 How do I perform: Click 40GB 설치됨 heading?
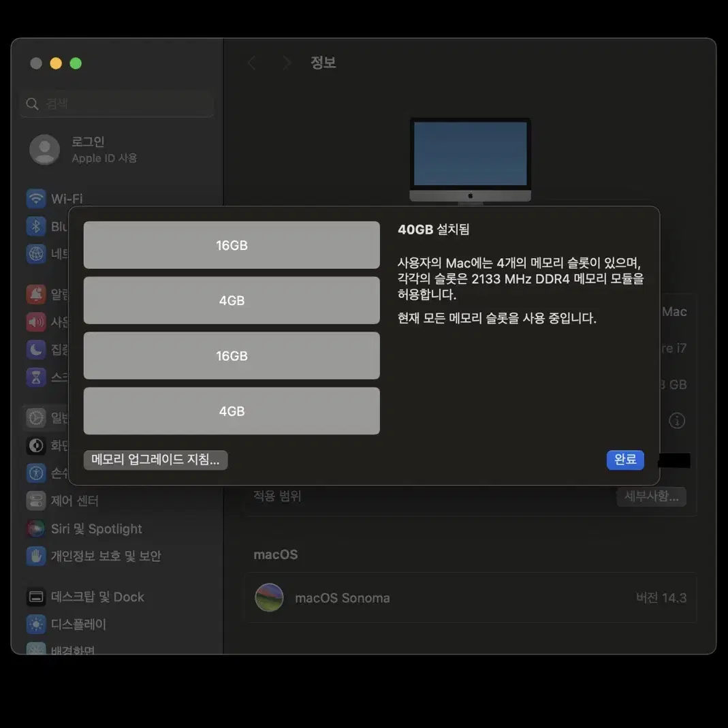[434, 230]
